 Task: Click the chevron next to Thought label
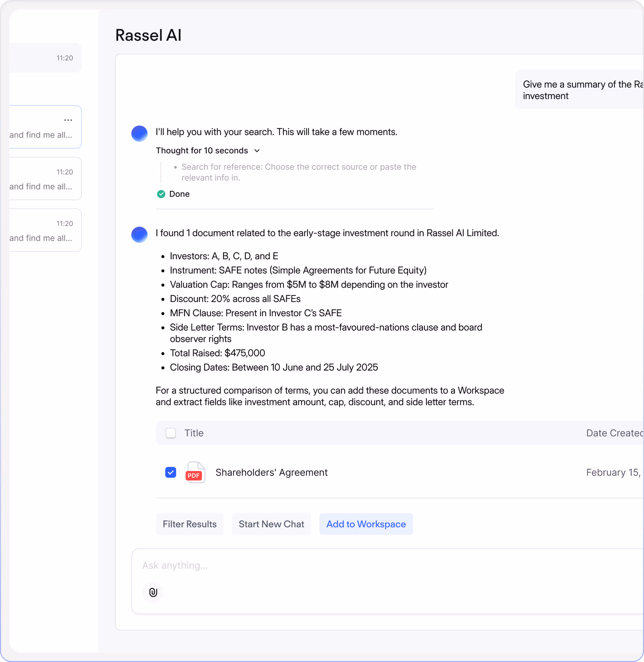coord(257,151)
